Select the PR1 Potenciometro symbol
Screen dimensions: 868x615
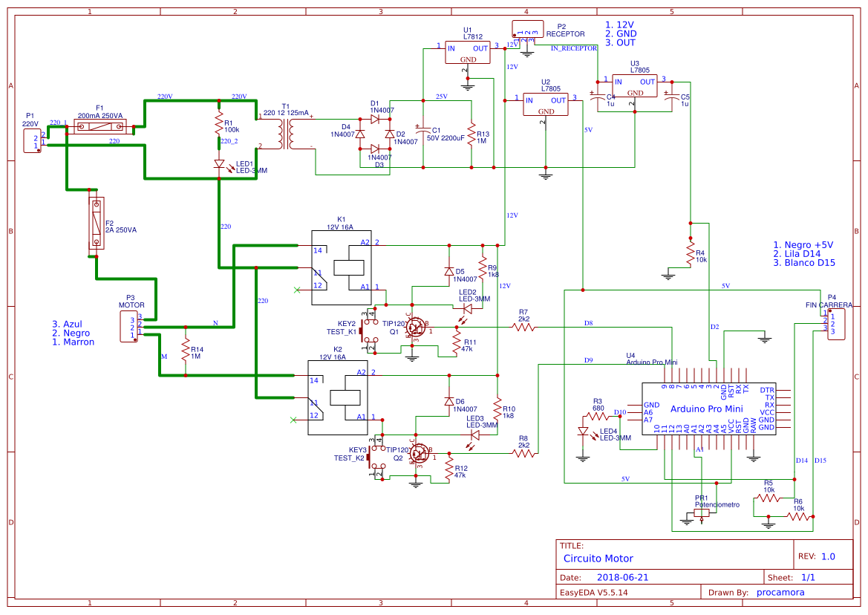(x=702, y=513)
